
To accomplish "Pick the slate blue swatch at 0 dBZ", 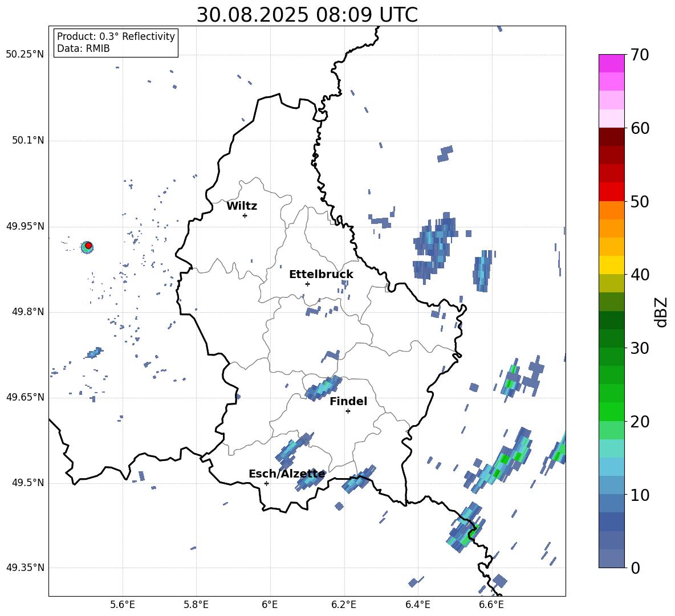I will (611, 558).
